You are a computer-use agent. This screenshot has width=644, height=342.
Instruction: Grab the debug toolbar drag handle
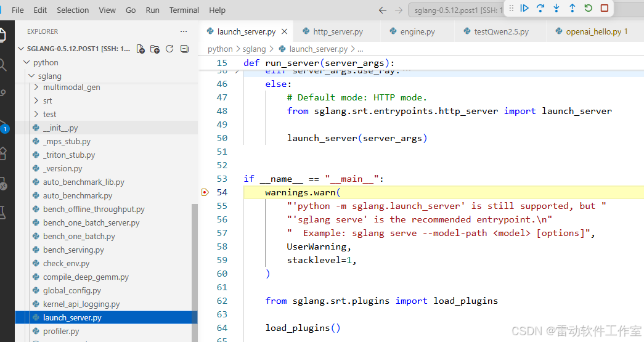point(512,8)
